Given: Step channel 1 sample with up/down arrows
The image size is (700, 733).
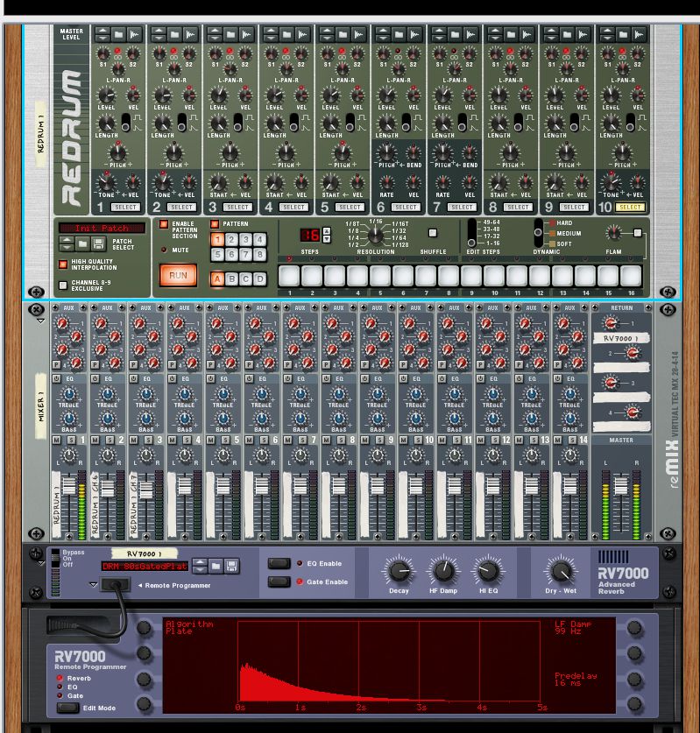Looking at the screenshot, I should pos(103,34).
